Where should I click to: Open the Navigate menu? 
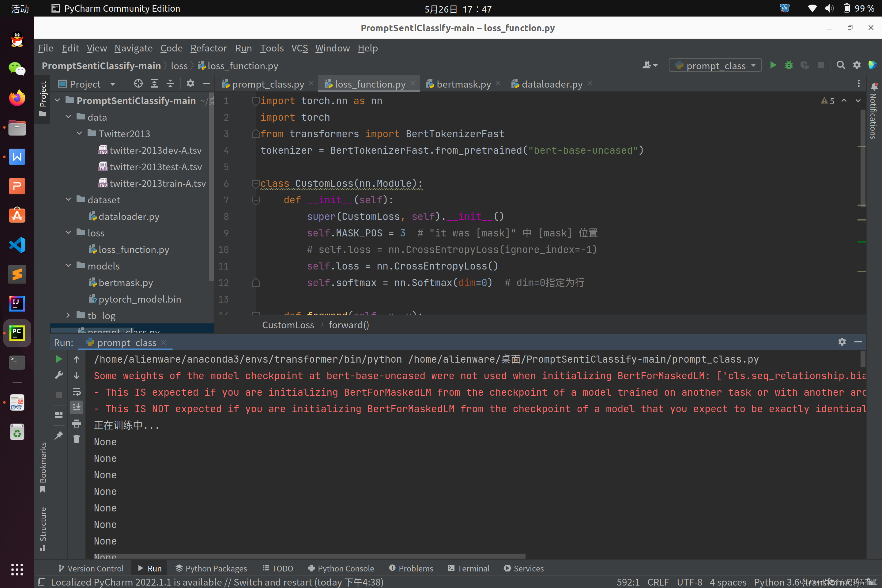point(134,48)
